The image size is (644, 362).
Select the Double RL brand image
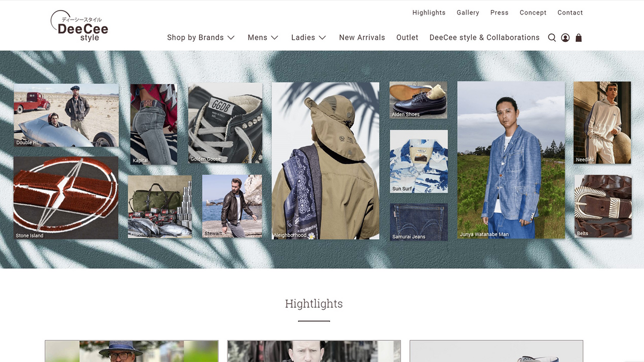pyautogui.click(x=66, y=115)
